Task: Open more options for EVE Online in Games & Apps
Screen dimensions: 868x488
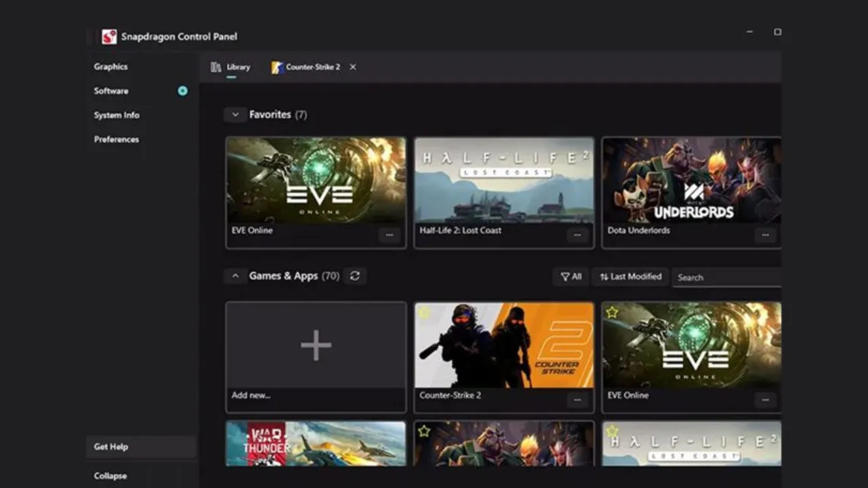Action: pos(765,400)
